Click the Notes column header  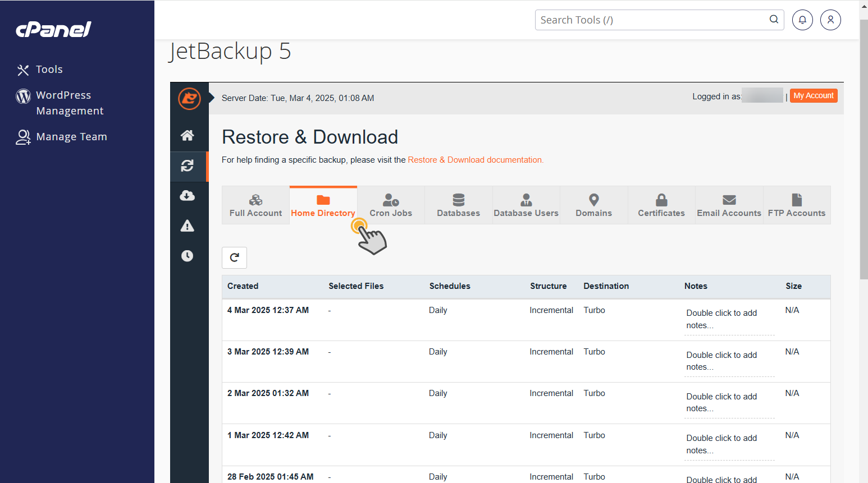[x=696, y=286]
